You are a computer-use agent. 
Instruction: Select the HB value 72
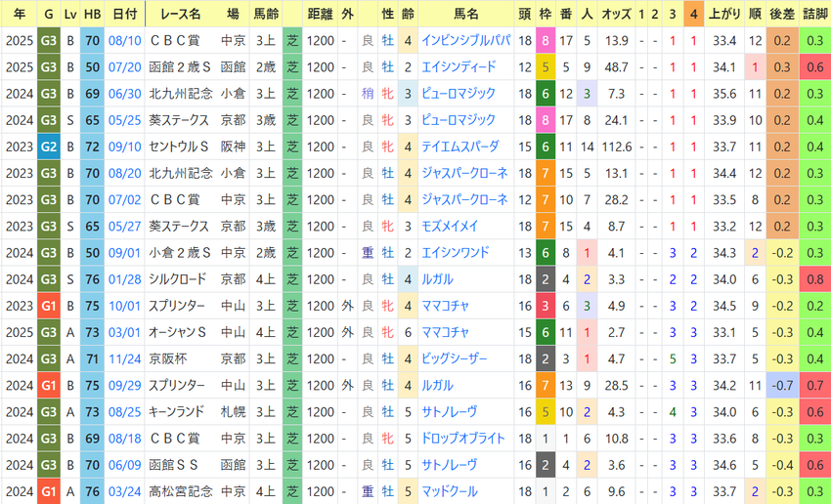[92, 147]
